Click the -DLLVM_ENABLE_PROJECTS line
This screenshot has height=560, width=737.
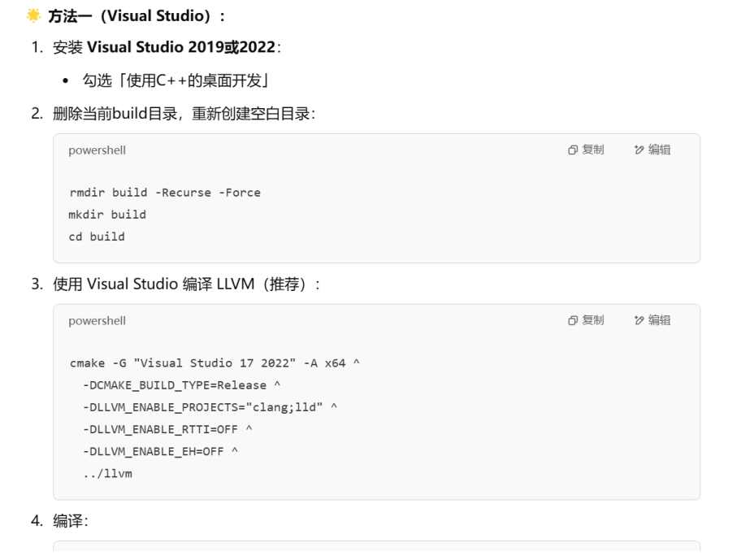click(210, 407)
